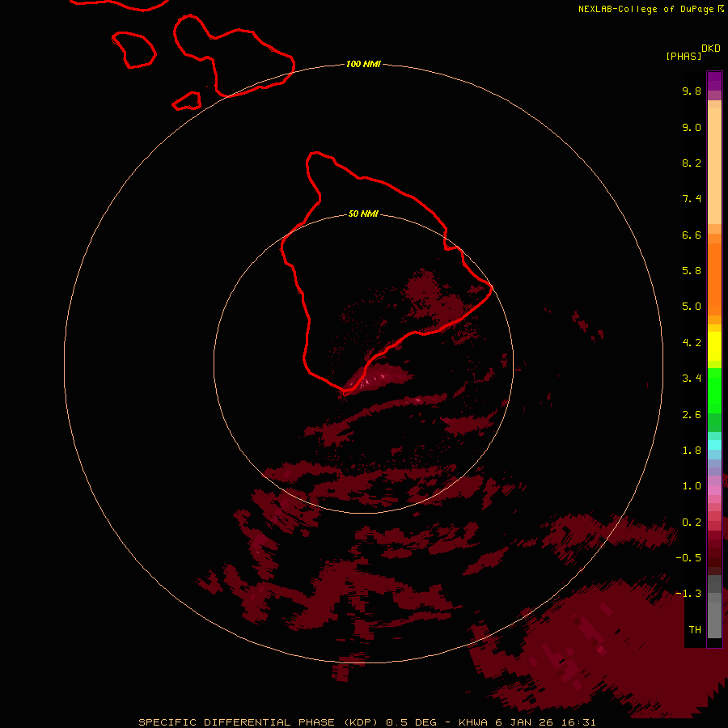Click the 5.8 value on the scale

(x=692, y=271)
